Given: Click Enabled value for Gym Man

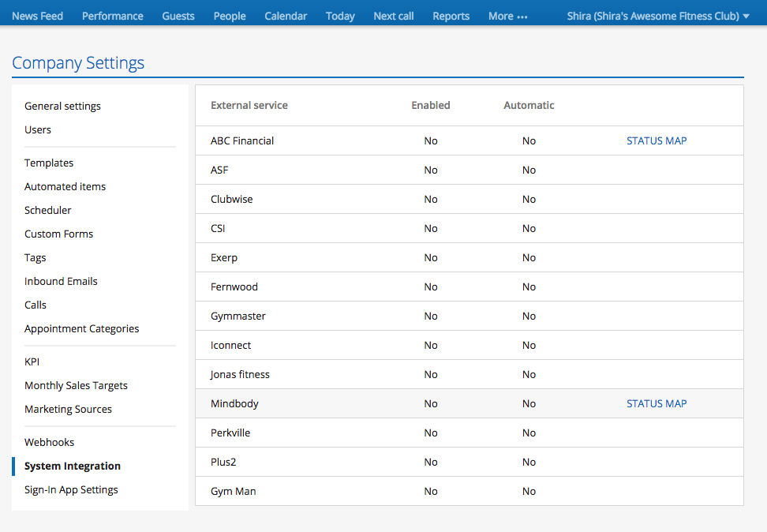Looking at the screenshot, I should pyautogui.click(x=431, y=492).
